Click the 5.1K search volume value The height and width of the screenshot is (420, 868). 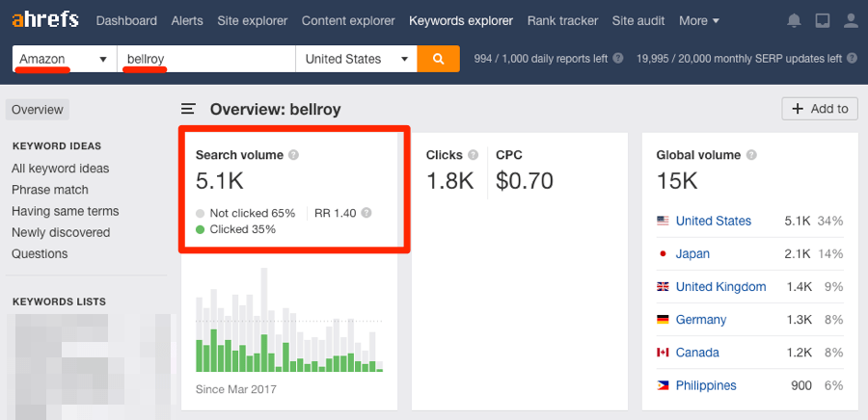point(220,181)
